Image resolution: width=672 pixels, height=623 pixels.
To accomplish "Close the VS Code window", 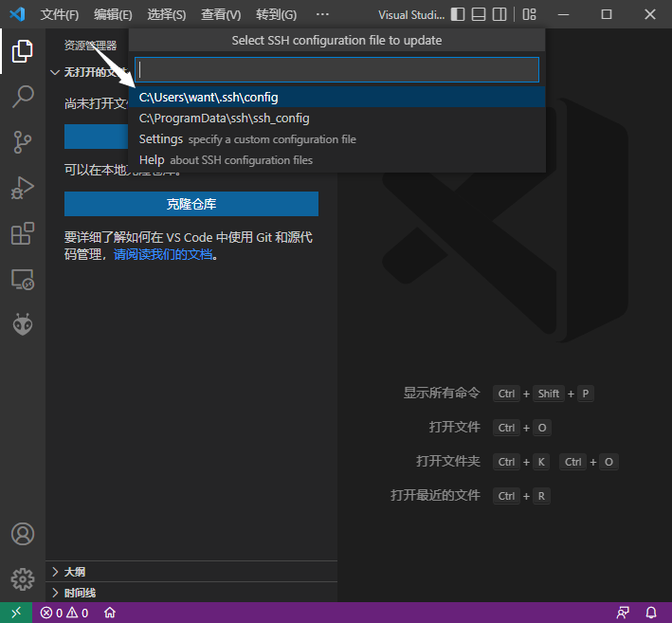I will tap(650, 14).
